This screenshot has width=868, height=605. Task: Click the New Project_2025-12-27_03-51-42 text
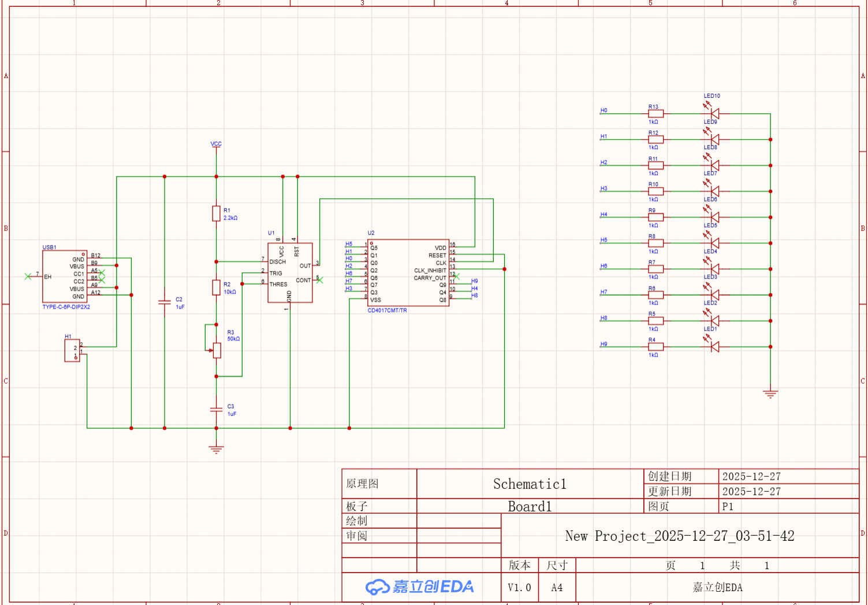680,536
